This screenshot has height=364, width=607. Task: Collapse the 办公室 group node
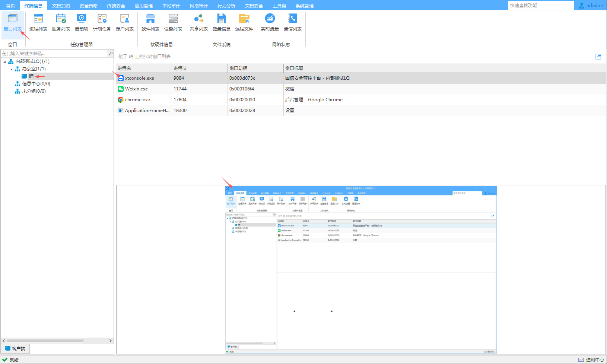tap(11, 69)
